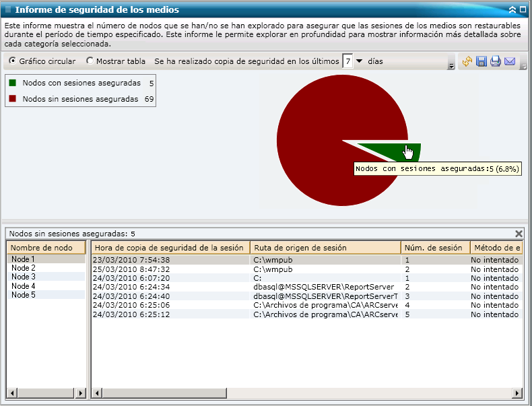Expand the icon toolbar overflow handle
The width and height of the screenshot is (532, 406).
(523, 65)
